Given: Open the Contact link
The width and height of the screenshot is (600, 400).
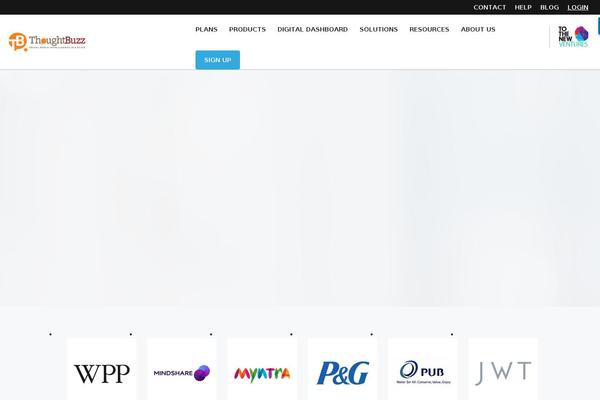Looking at the screenshot, I should pos(489,7).
